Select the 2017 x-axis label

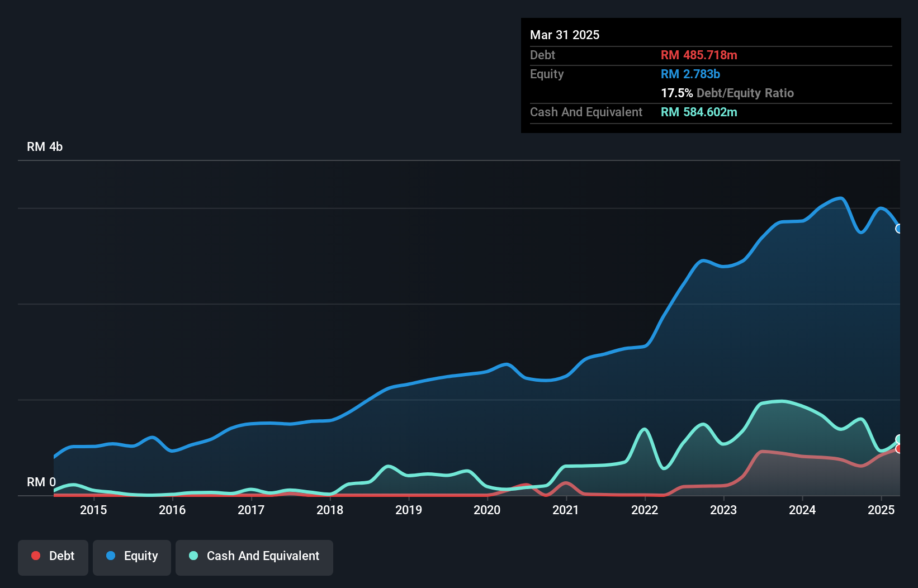coord(251,510)
